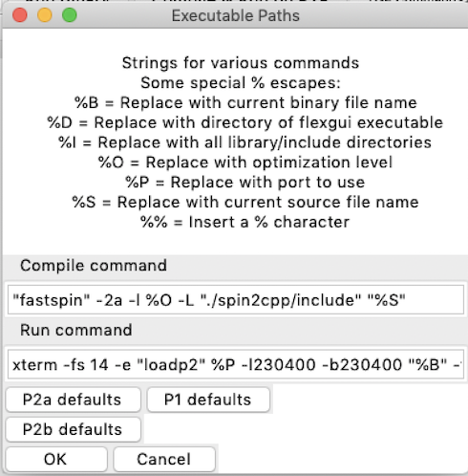This screenshot has width=468, height=476.
Task: Click the Run command label
Action: [76, 330]
